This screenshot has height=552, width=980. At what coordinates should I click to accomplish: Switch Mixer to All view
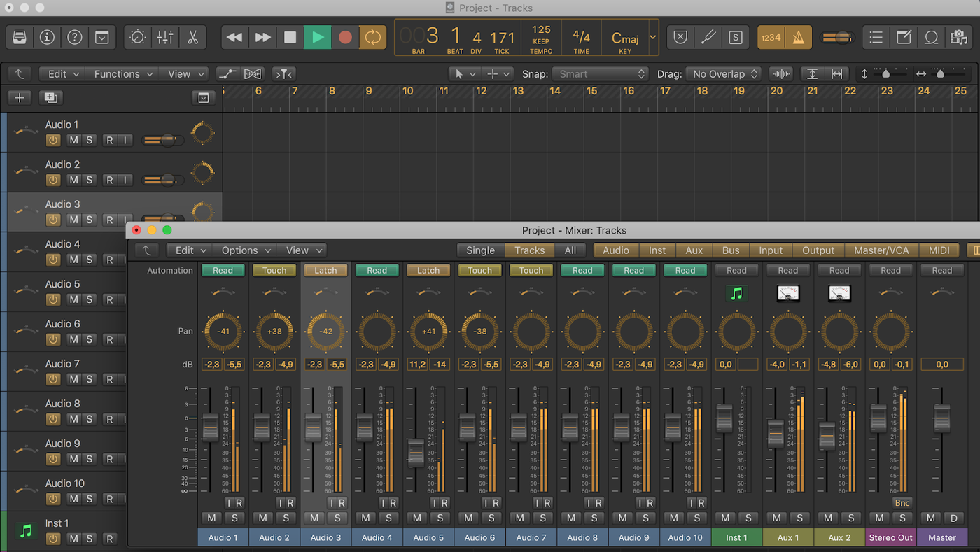click(570, 250)
